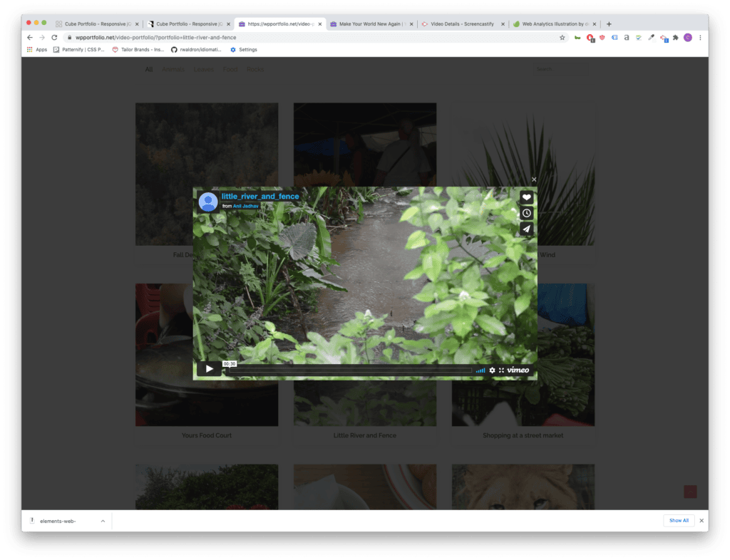
Task: Click the address bar URL field
Action: pos(312,38)
